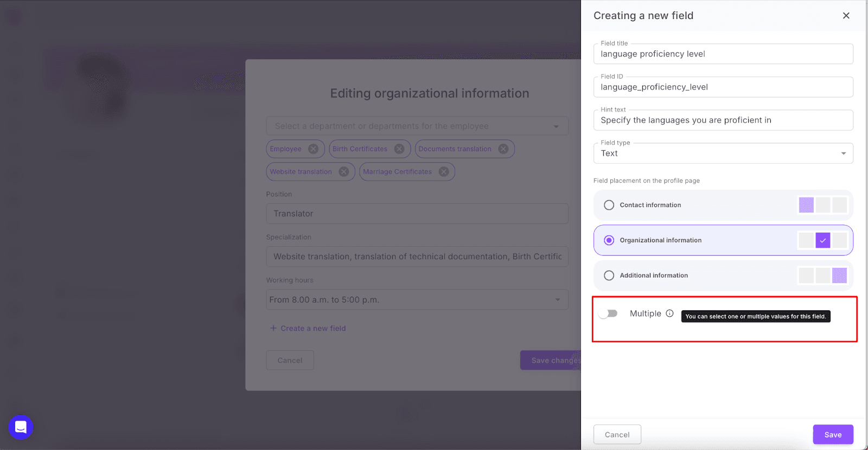The height and width of the screenshot is (450, 868).
Task: Click the Hint text input field
Action: 723,120
